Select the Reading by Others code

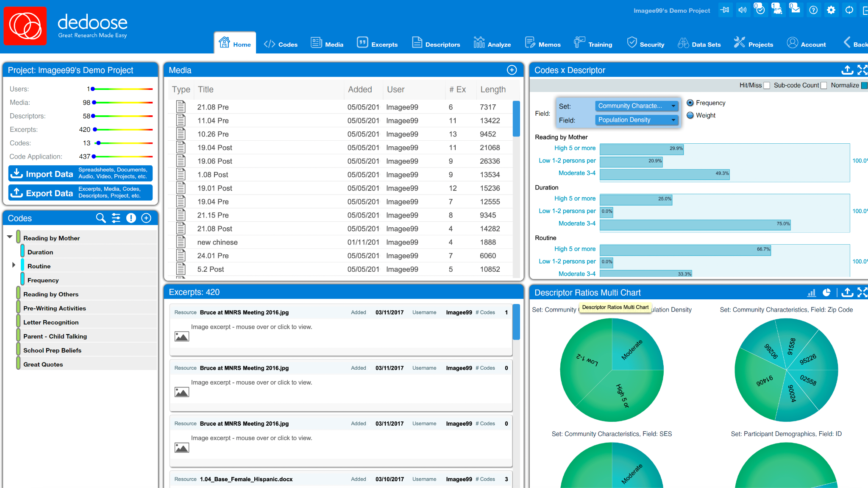point(51,294)
